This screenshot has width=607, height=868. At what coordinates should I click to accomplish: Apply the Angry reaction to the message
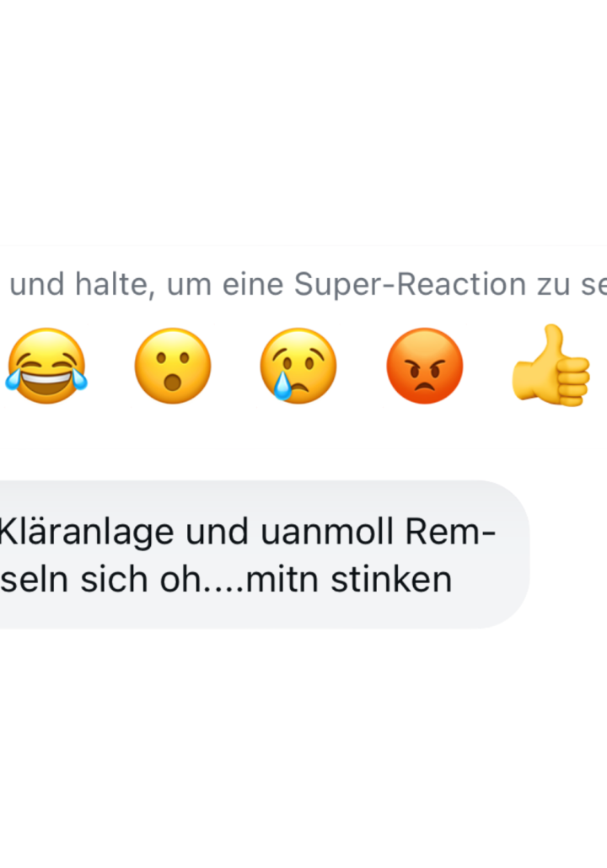(425, 366)
